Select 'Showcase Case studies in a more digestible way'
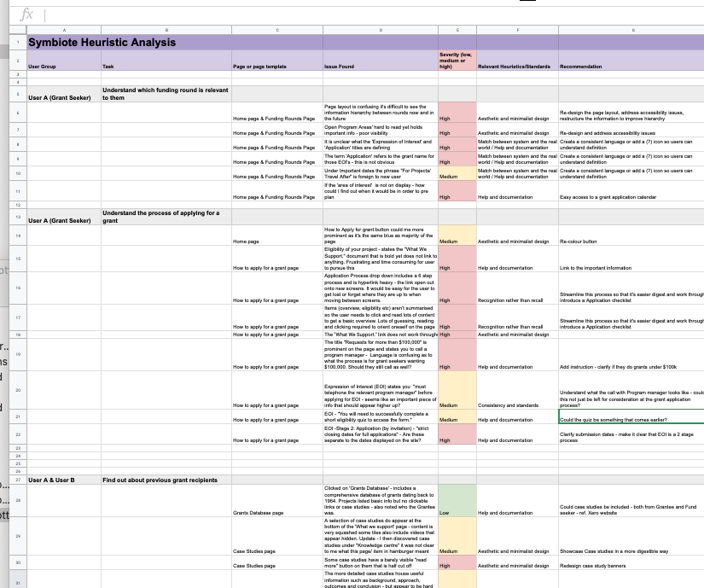The image size is (704, 588). click(x=631, y=536)
